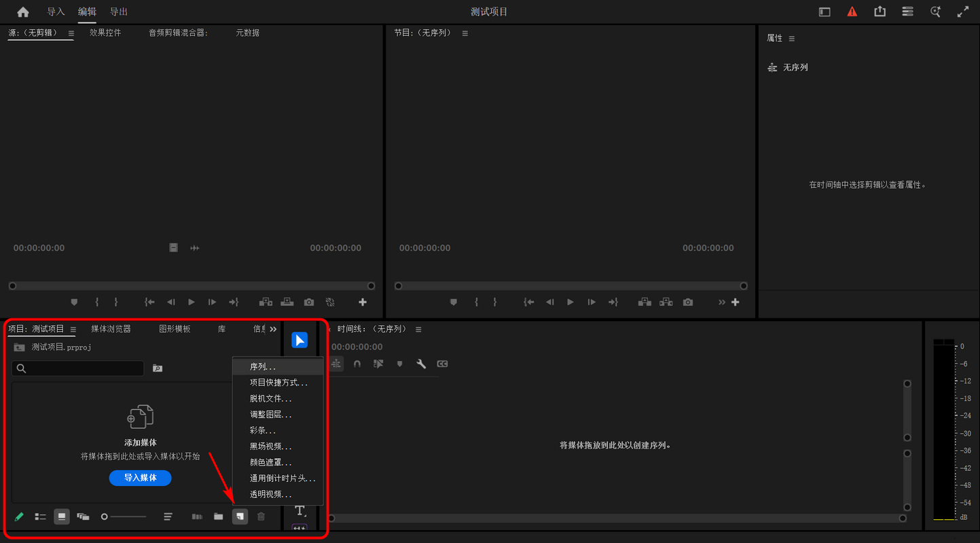This screenshot has height=543, width=980.
Task: Click Mark Out brace in Program monitor
Action: [x=494, y=302]
